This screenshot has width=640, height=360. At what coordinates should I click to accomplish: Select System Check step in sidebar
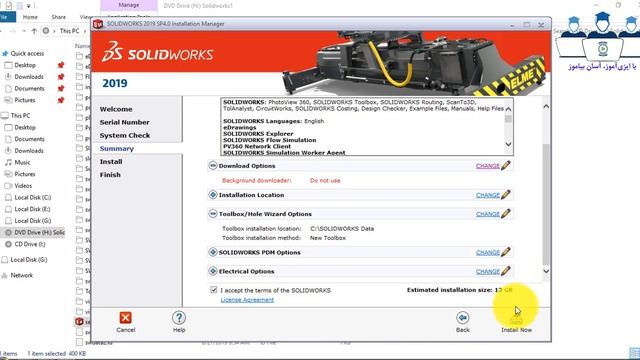coord(125,135)
